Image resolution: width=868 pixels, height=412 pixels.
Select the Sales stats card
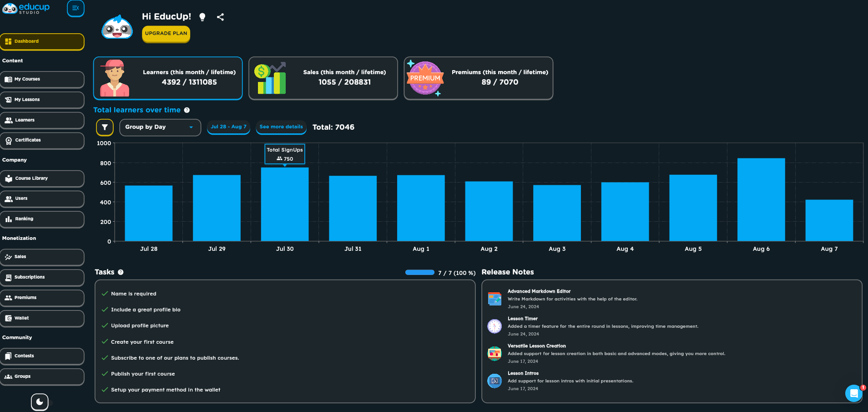[323, 78]
